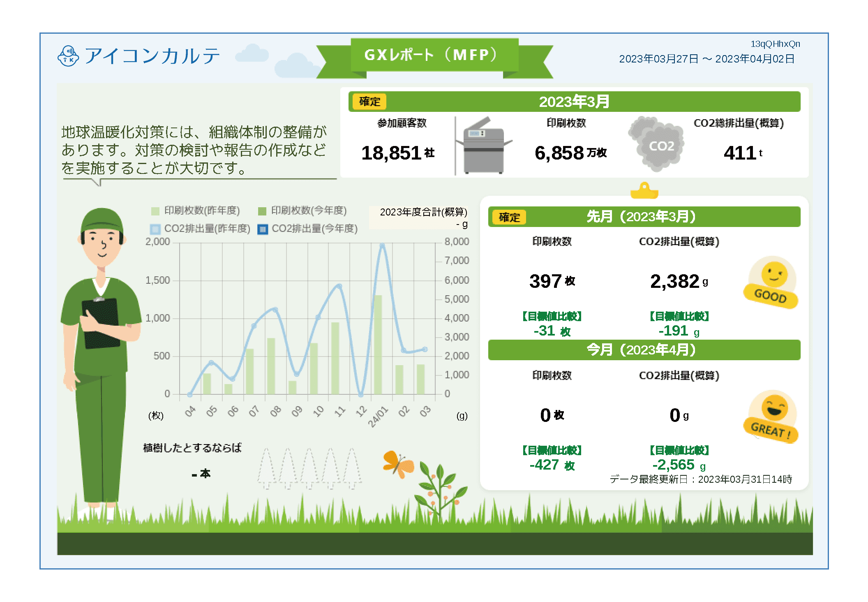Click the 確定 badge beside 先月
Viewport: 868px width, 602px height.
click(509, 217)
